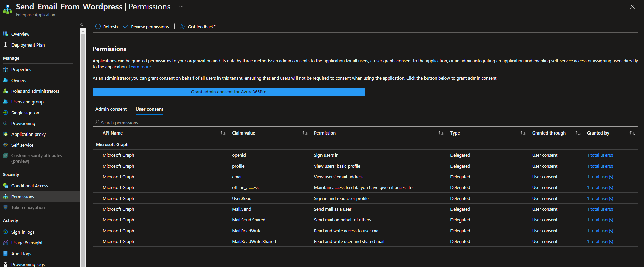Sort by Permission column arrows
This screenshot has width=644, height=267.
click(441, 133)
